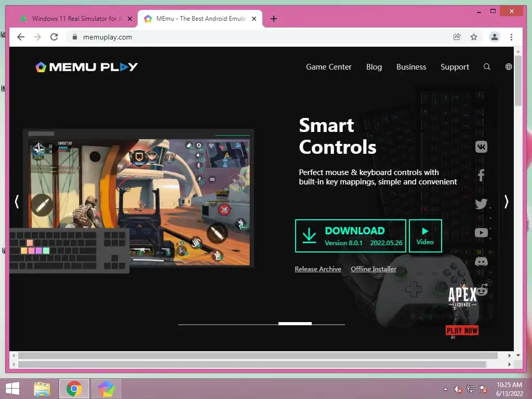
Task: Open the Offline Installer link
Action: tap(373, 269)
